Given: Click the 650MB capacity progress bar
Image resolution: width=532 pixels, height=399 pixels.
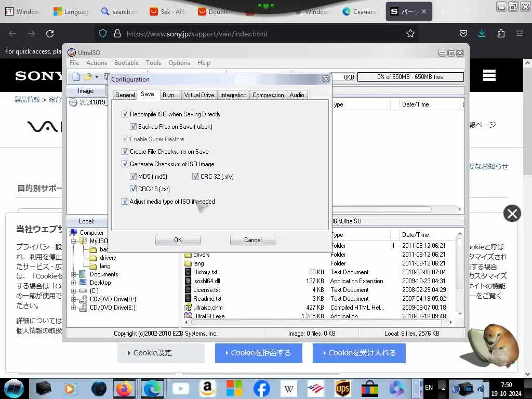Looking at the screenshot, I should point(410,77).
